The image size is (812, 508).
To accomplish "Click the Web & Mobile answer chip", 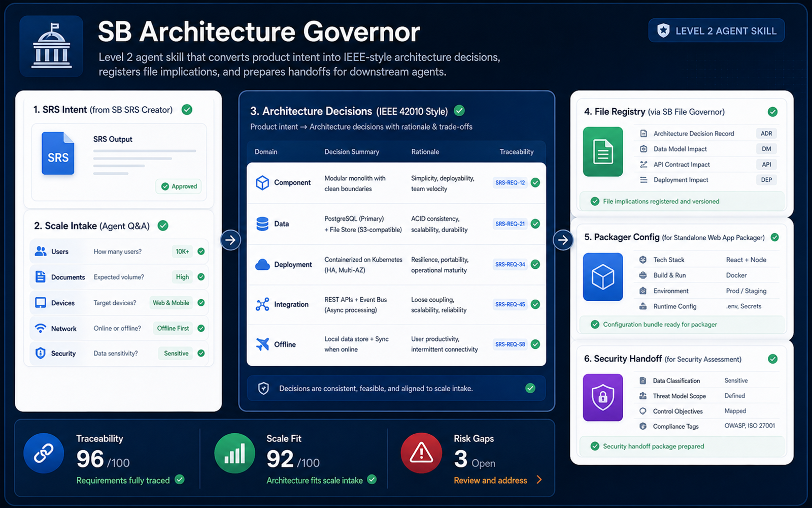I will coord(171,303).
